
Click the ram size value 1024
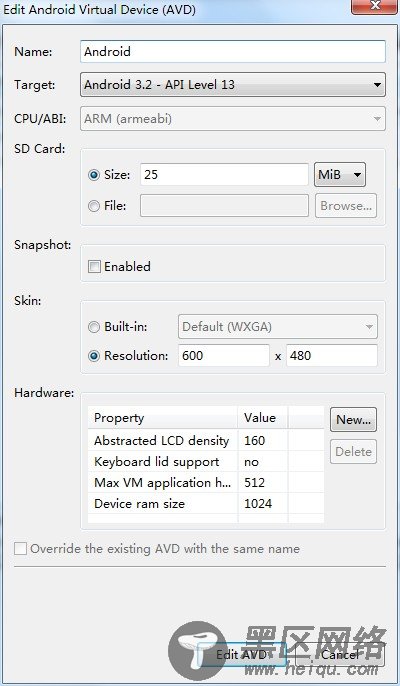pyautogui.click(x=258, y=504)
